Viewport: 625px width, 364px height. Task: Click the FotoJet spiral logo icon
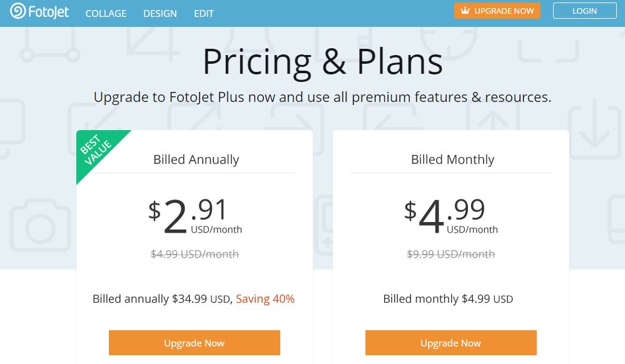(18, 11)
